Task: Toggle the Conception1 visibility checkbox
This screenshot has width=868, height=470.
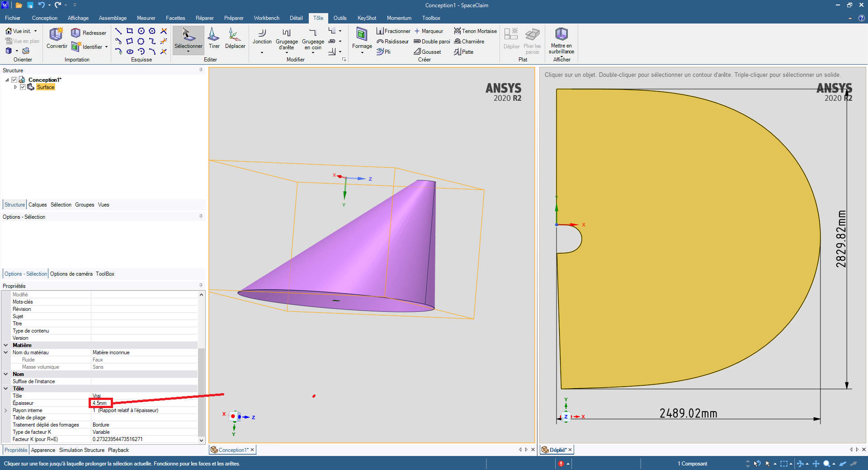Action: (x=14, y=80)
